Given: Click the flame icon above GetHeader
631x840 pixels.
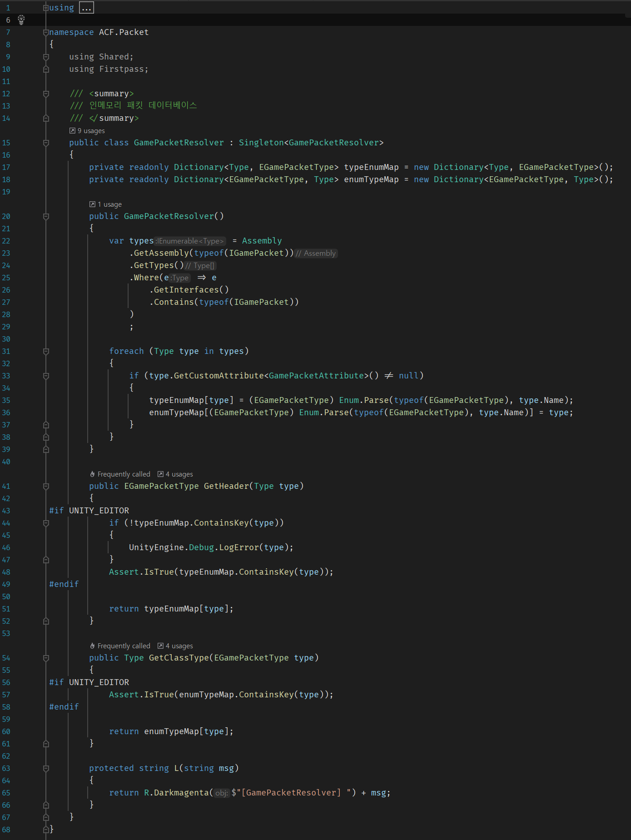Looking at the screenshot, I should (92, 474).
